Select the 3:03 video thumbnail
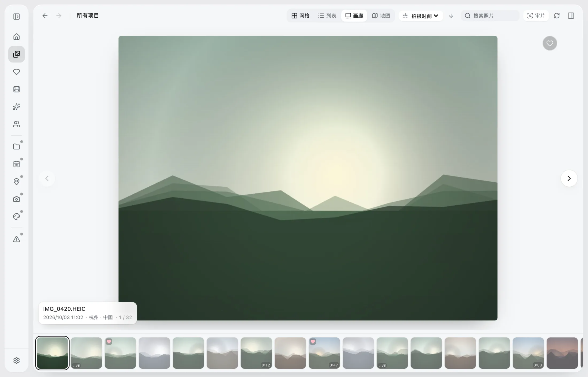Image resolution: width=588 pixels, height=377 pixels. (528, 353)
